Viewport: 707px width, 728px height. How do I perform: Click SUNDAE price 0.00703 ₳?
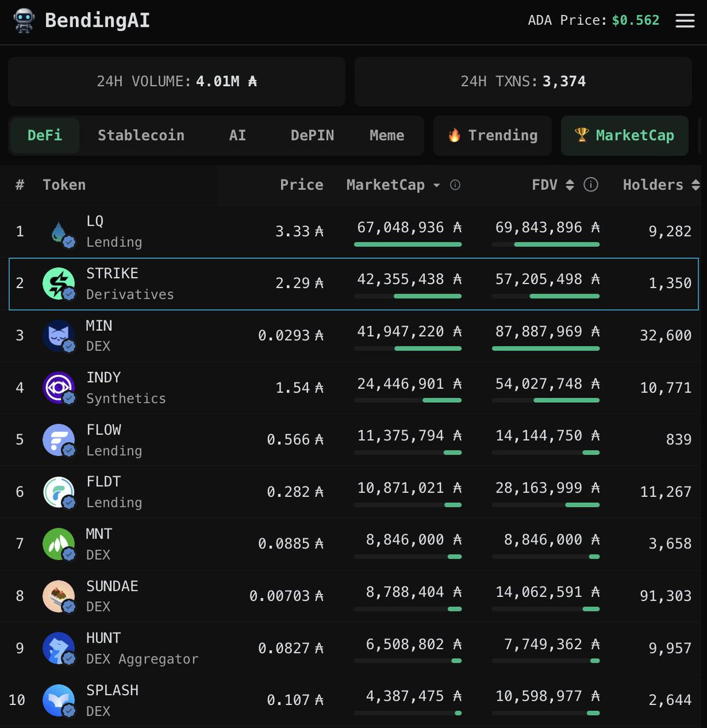coord(286,596)
